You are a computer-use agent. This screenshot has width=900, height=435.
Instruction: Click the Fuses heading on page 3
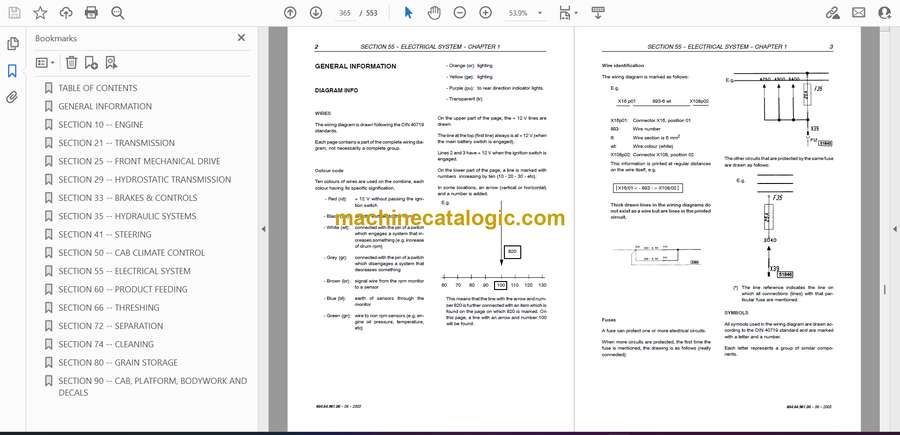coord(608,320)
